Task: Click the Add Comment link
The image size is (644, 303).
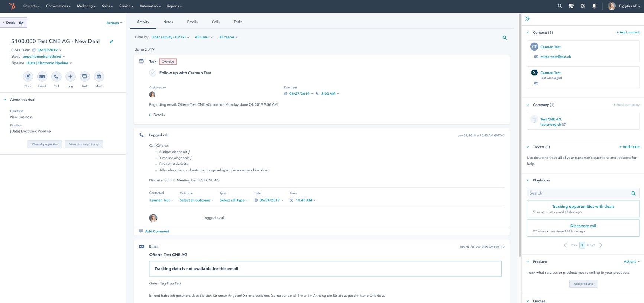Action: coord(157,231)
